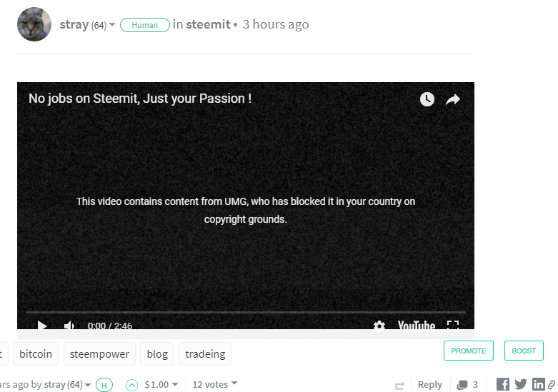Share post on Facebook
The image size is (558, 392).
pyautogui.click(x=503, y=384)
